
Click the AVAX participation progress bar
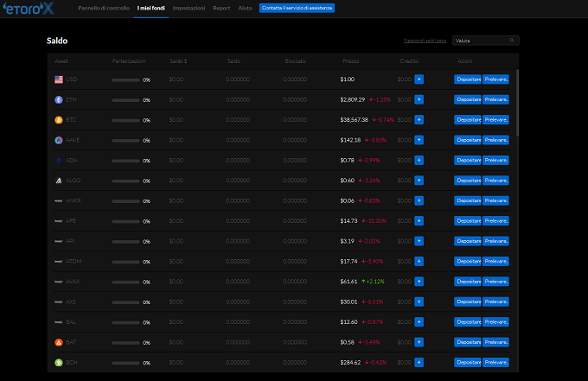[125, 282]
